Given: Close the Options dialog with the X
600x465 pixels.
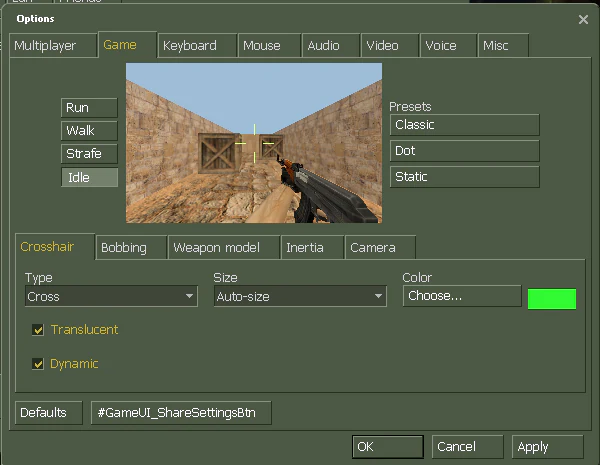Looking at the screenshot, I should point(583,20).
